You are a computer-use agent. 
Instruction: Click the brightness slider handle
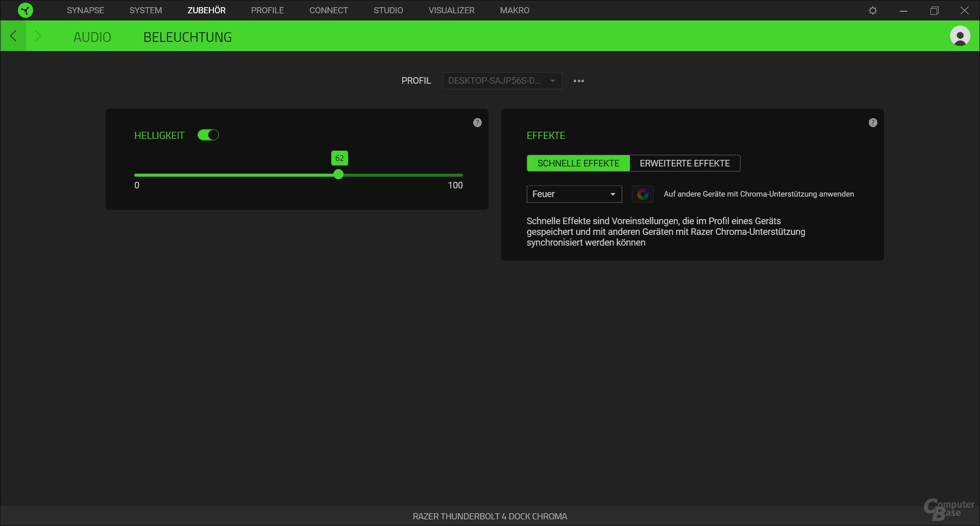(338, 175)
